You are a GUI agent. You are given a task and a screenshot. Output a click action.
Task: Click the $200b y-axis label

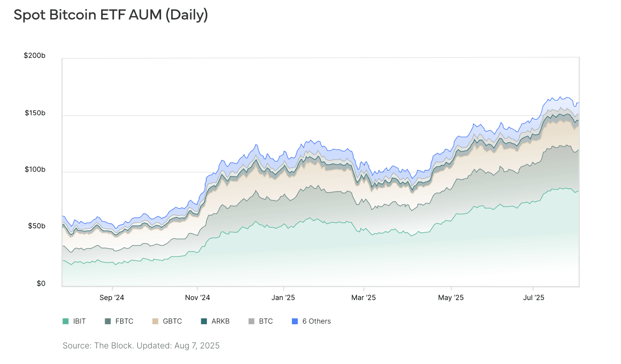click(35, 55)
